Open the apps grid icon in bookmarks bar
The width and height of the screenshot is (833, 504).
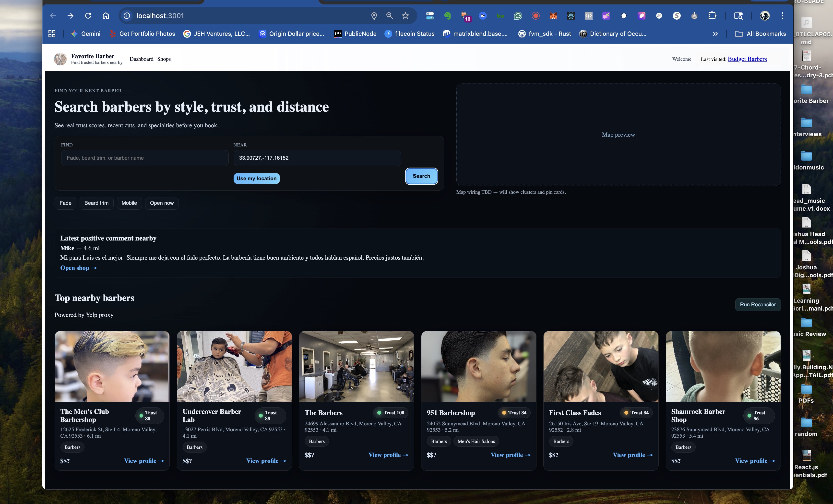tap(52, 34)
